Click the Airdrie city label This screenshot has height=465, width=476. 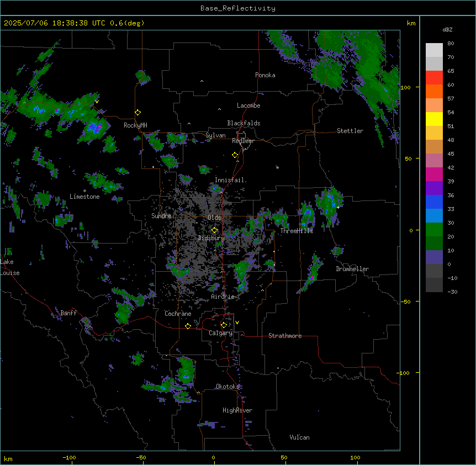pos(223,297)
